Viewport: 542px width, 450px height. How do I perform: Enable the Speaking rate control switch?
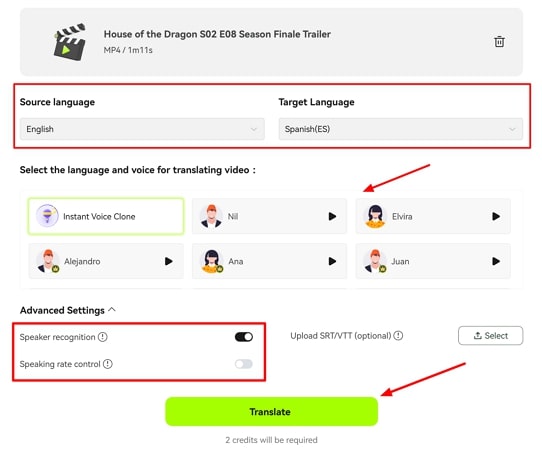click(x=244, y=364)
